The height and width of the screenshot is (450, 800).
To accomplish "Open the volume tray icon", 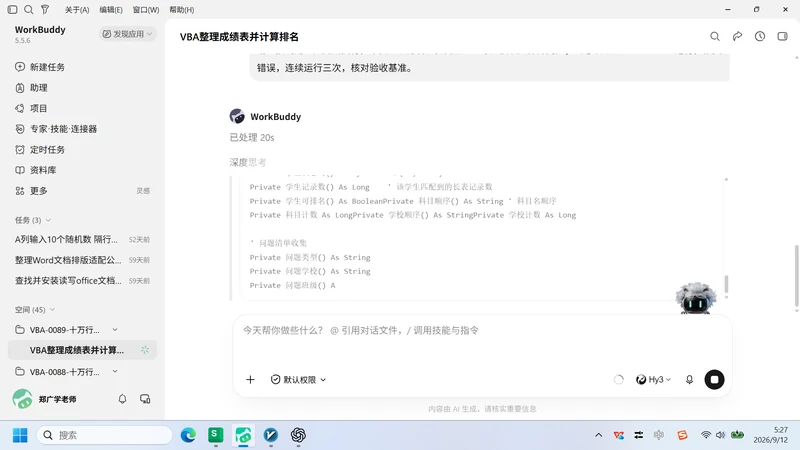I will 720,435.
